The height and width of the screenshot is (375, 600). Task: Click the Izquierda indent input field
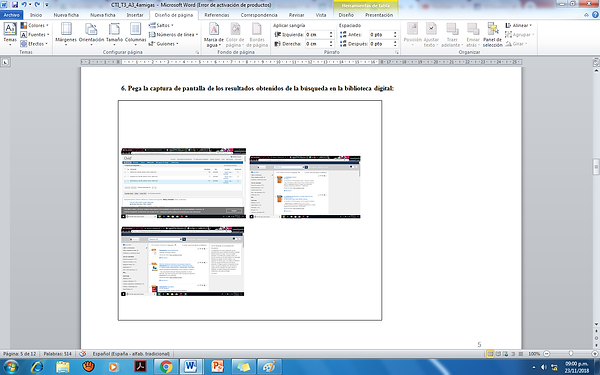pos(317,34)
